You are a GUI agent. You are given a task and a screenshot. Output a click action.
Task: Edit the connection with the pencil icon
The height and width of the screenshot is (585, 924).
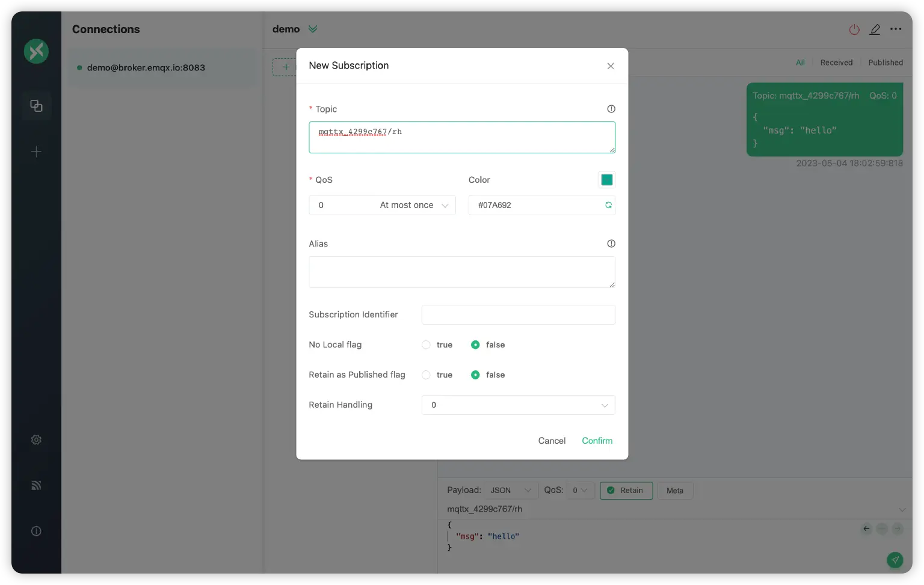pyautogui.click(x=875, y=29)
